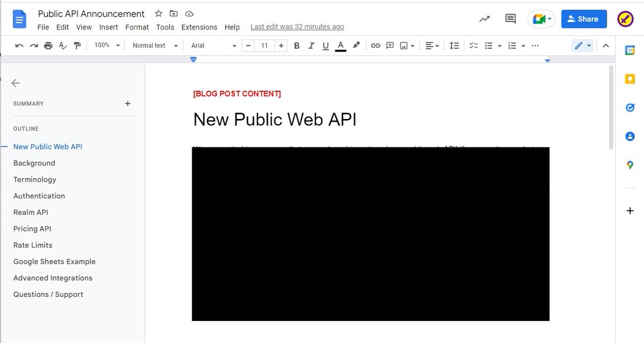Open Google Calendar side panel
The width and height of the screenshot is (644, 343).
(630, 50)
